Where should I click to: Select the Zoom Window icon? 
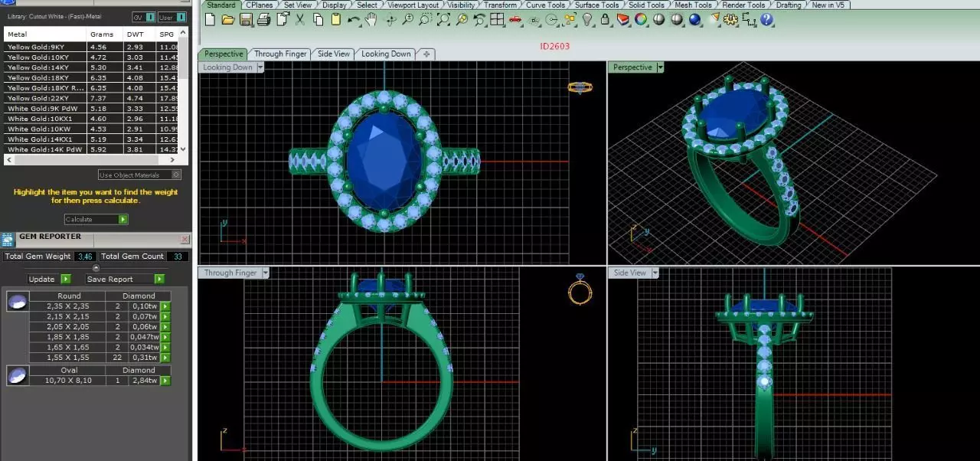point(425,19)
